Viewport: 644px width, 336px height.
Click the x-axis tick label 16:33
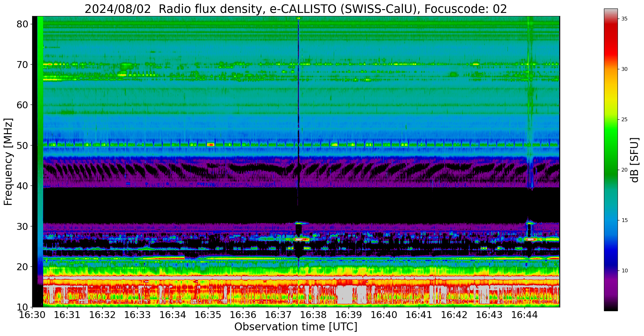137,315
